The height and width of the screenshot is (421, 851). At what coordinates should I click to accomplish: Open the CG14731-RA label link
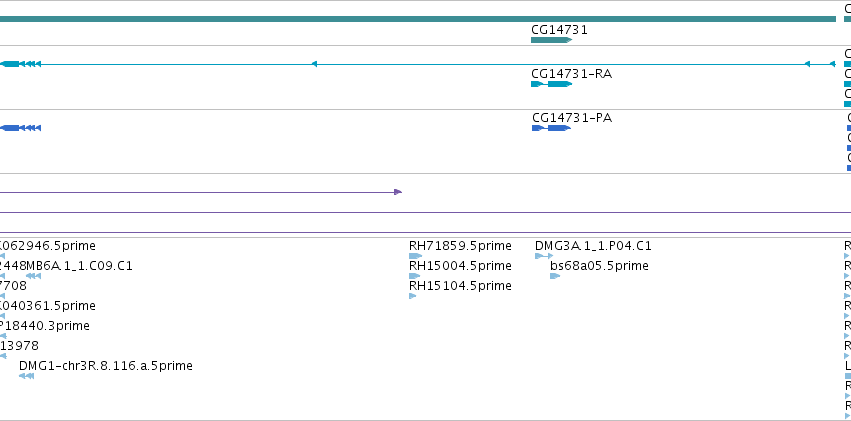point(571,74)
